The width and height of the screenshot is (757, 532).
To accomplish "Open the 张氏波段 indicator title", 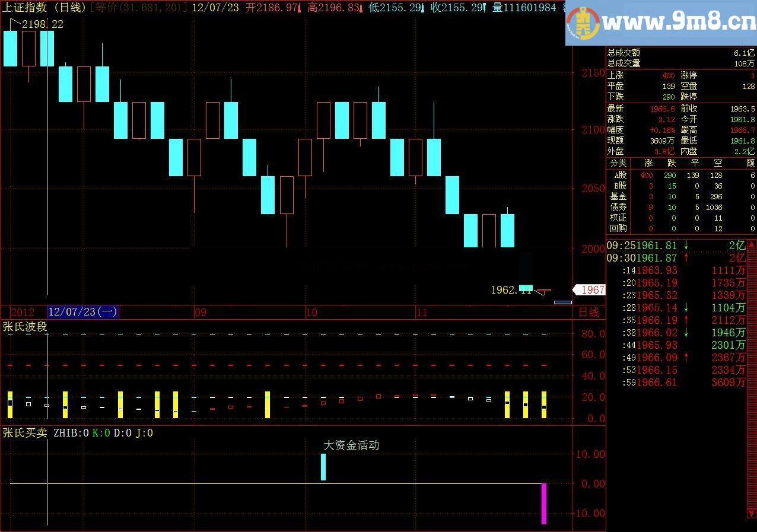I will 25,327.
